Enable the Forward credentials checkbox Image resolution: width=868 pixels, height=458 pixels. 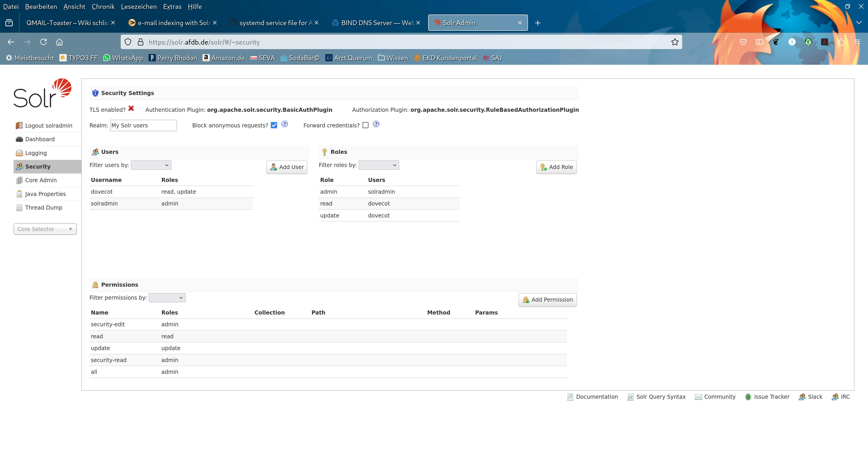pyautogui.click(x=366, y=125)
